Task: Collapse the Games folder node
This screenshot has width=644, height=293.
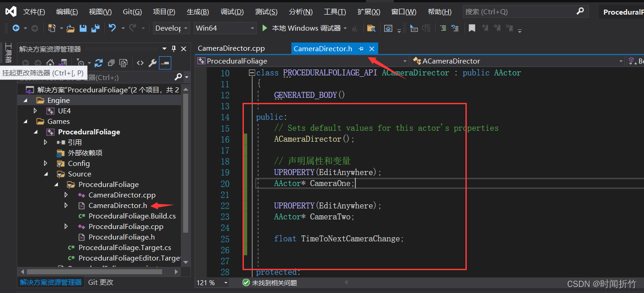Action: coord(25,122)
